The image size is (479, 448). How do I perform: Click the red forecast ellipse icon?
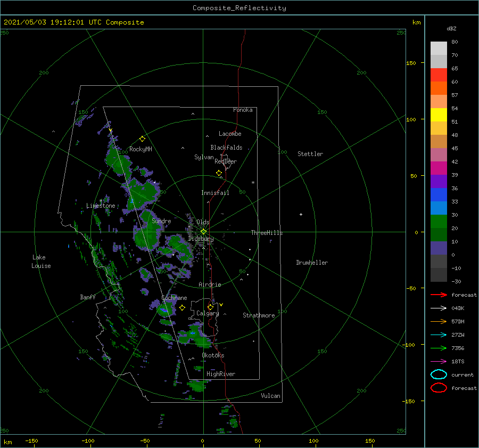pyautogui.click(x=439, y=388)
